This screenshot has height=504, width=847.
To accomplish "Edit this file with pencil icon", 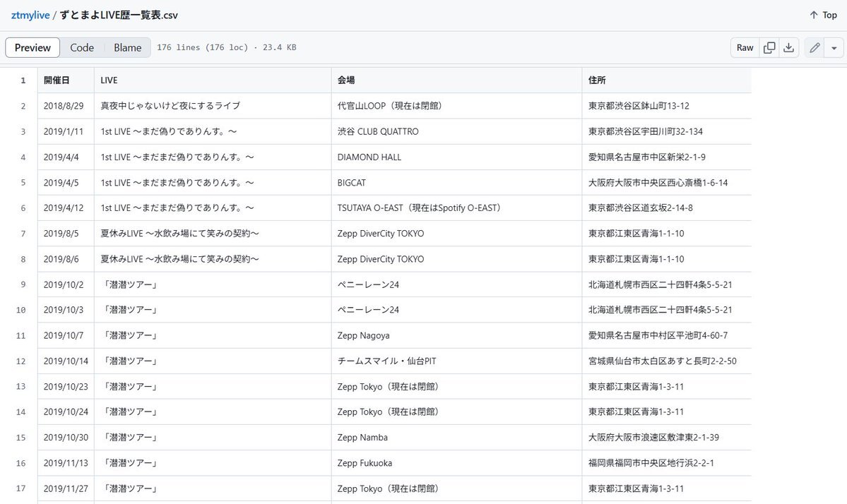I will tap(815, 47).
